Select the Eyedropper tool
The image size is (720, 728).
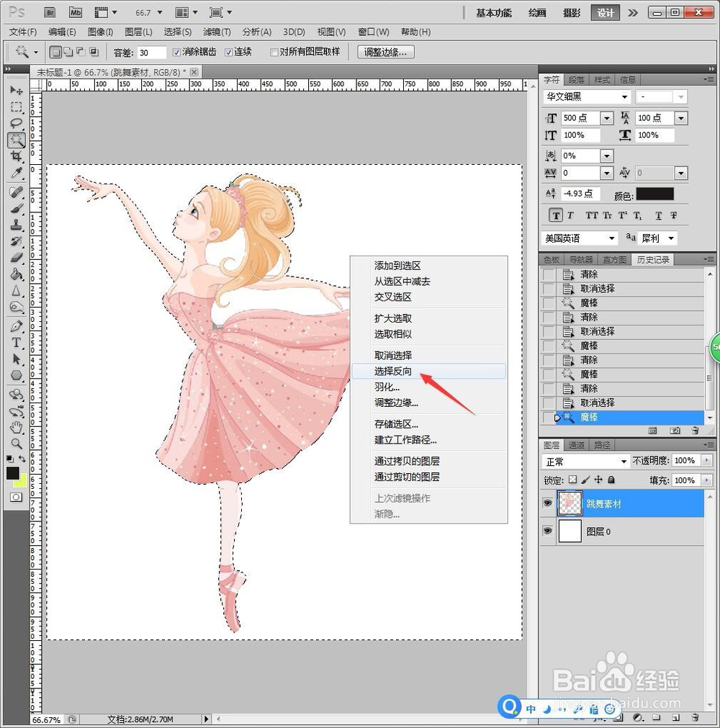[x=17, y=173]
